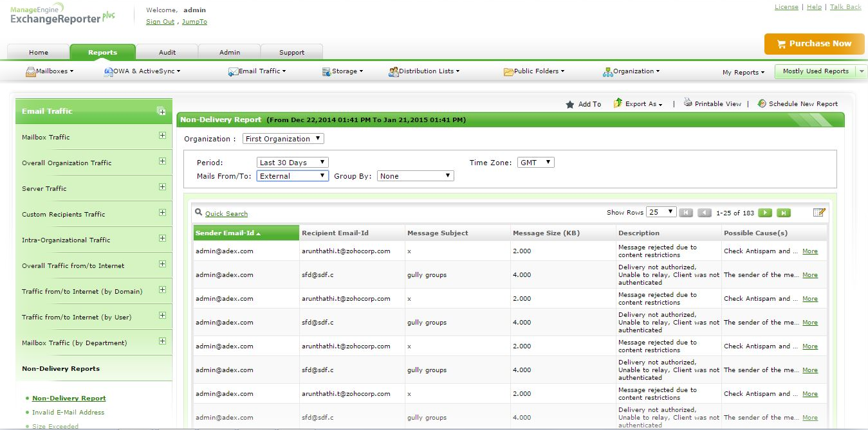
Task: Click the Sign Out link
Action: [x=160, y=22]
